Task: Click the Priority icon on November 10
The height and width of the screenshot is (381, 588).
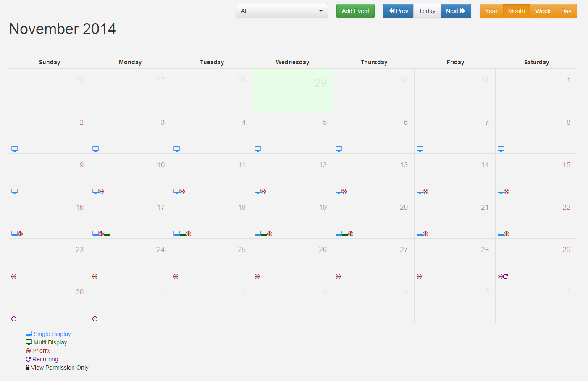Action: click(x=101, y=191)
